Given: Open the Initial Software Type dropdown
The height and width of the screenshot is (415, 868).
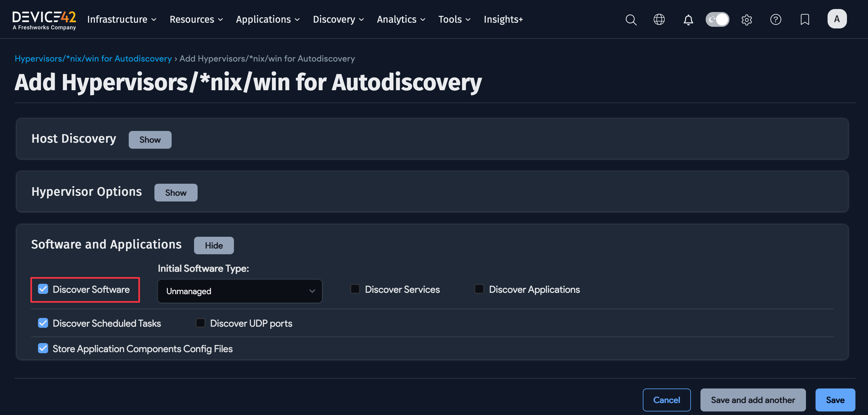Looking at the screenshot, I should [240, 291].
